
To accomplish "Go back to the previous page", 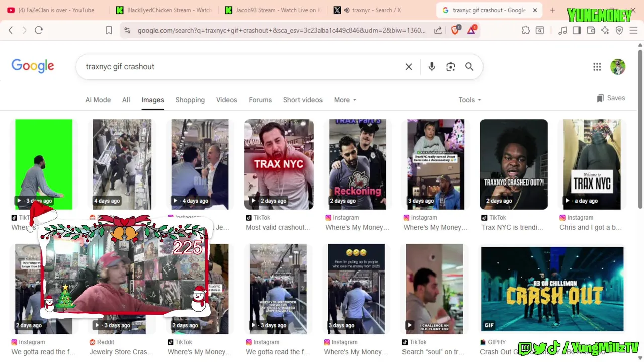I will click(x=11, y=30).
